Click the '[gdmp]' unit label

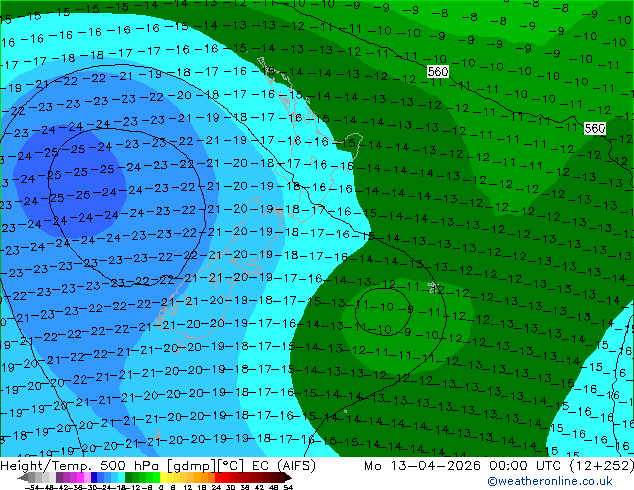[190, 466]
